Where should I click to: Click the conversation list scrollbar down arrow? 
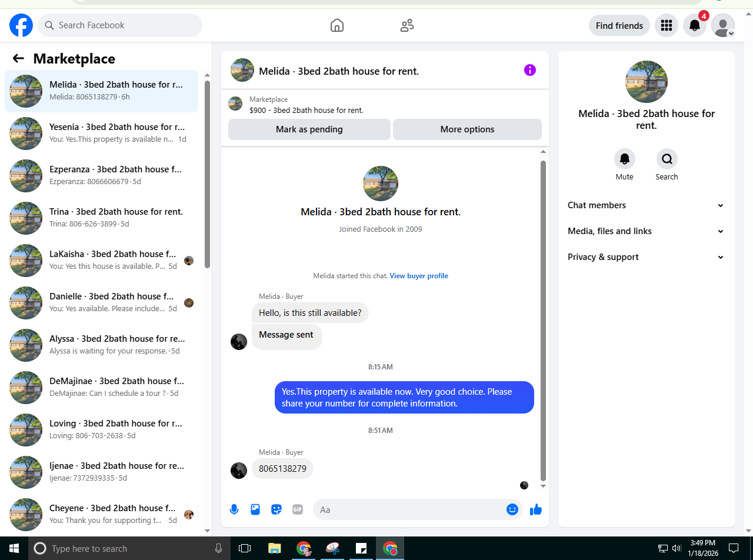[x=207, y=531]
